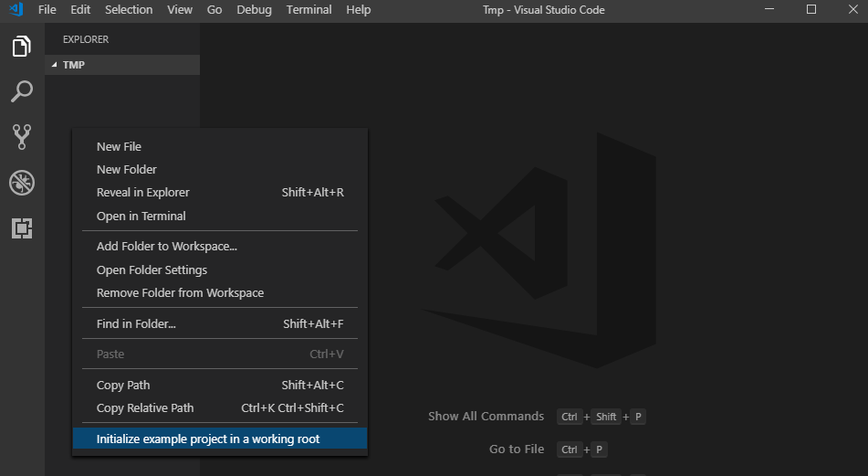Image resolution: width=868 pixels, height=476 pixels.
Task: Open the Go menu
Action: coord(214,9)
